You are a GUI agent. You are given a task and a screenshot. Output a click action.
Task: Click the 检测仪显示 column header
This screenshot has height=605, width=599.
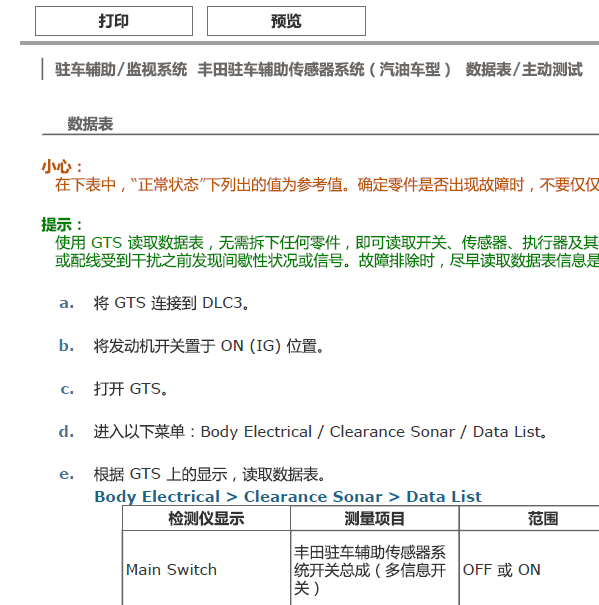206,518
